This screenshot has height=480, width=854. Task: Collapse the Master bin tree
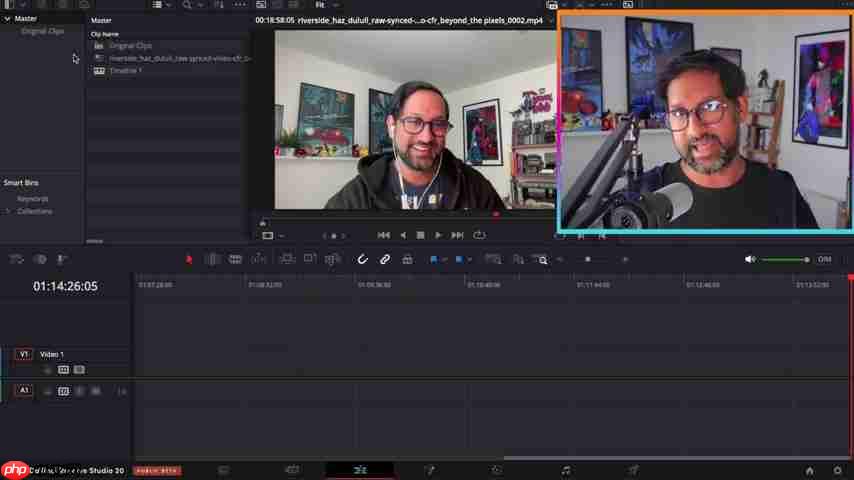click(7, 19)
